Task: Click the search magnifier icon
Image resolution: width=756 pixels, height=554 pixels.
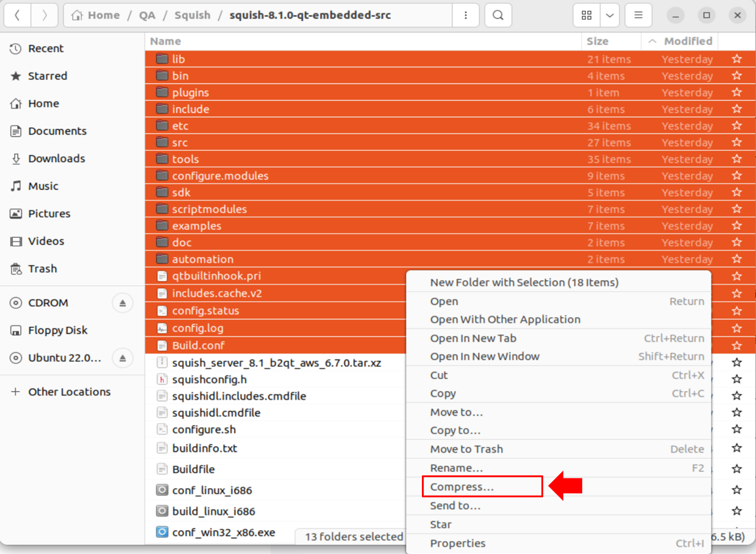Action: point(498,15)
